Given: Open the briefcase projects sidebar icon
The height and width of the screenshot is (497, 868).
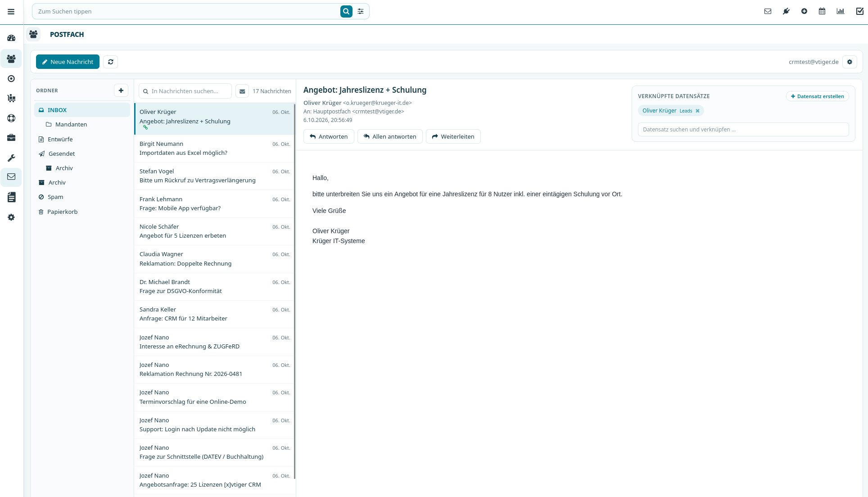Looking at the screenshot, I should click(x=11, y=138).
